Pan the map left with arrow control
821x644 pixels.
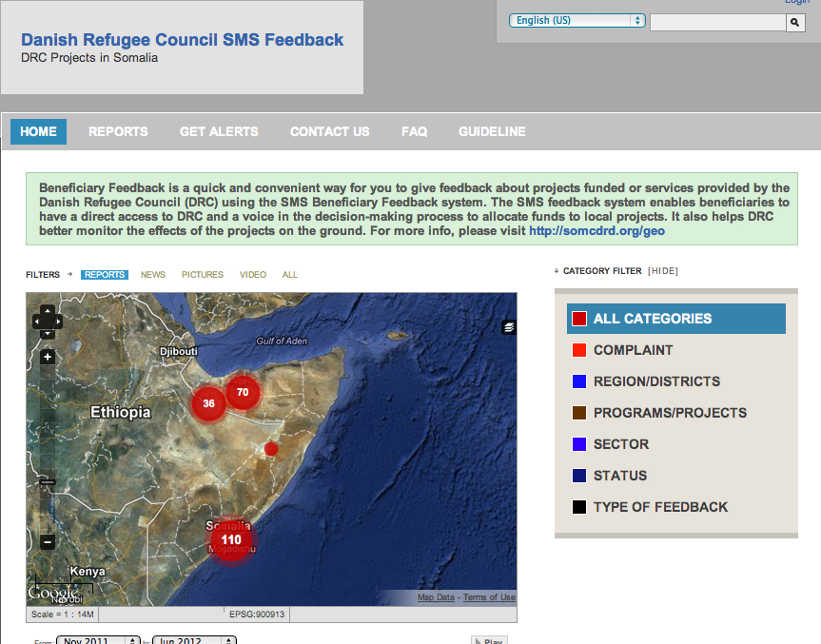(37, 322)
